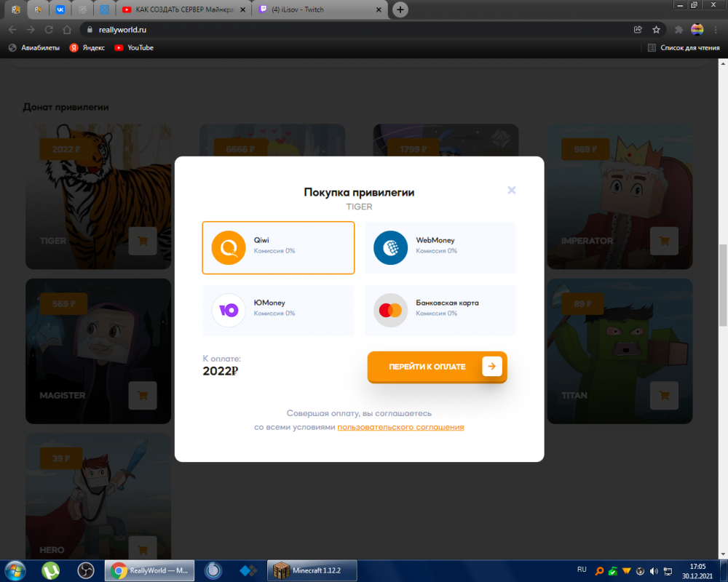Click the orange Qiwi logo icon
The image size is (728, 582).
(x=229, y=248)
